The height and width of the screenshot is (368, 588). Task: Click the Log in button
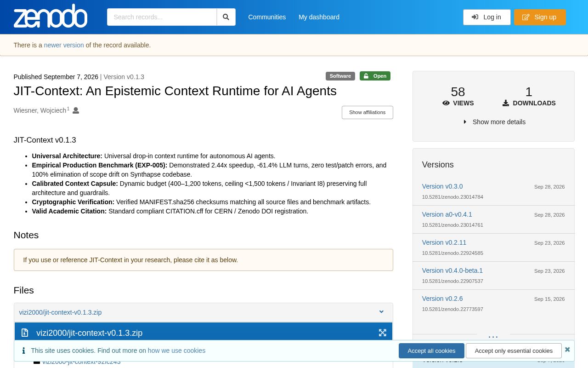tap(486, 17)
